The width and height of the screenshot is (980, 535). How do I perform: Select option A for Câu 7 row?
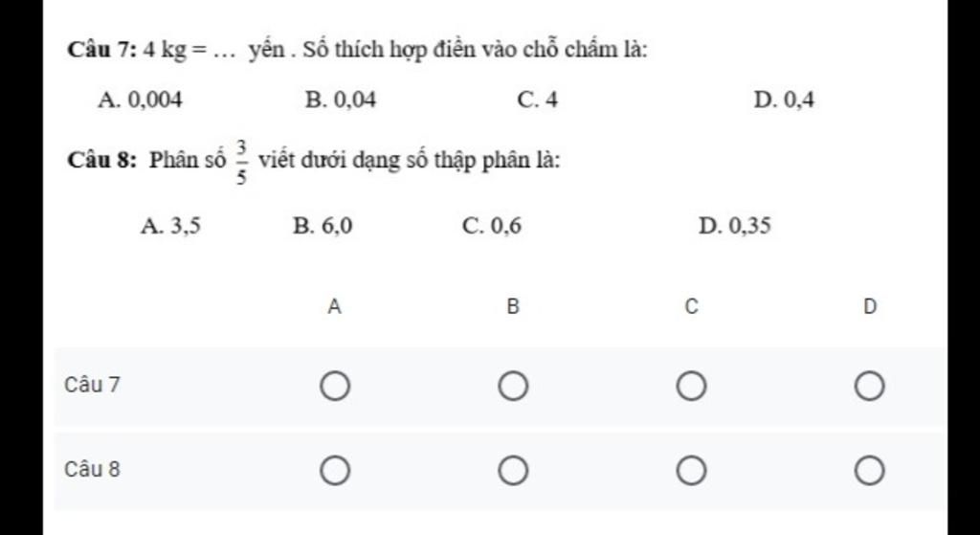(x=335, y=387)
